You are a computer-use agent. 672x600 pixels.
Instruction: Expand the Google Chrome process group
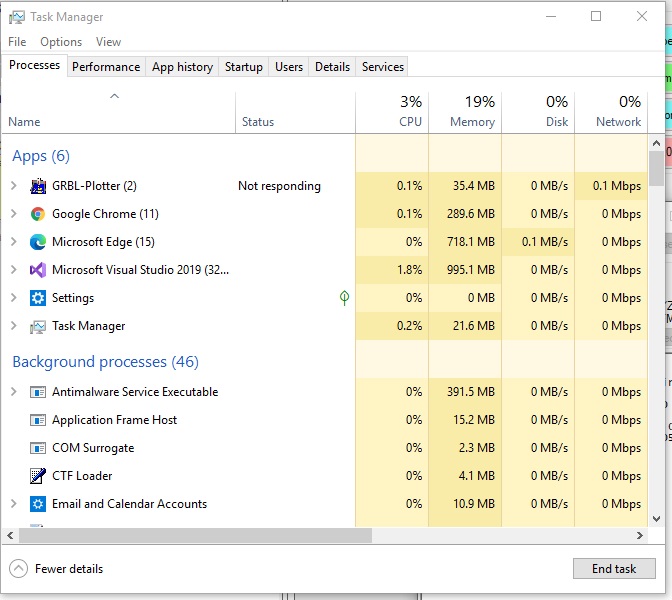[x=13, y=214]
